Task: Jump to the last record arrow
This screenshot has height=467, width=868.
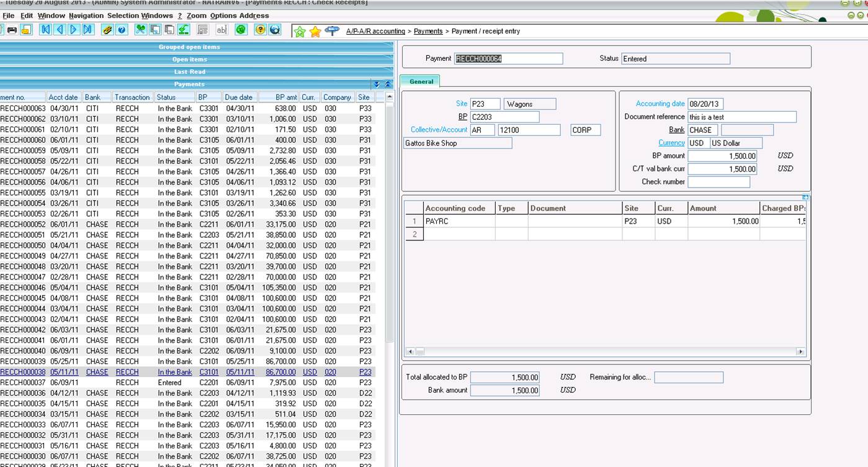Action: tap(87, 30)
